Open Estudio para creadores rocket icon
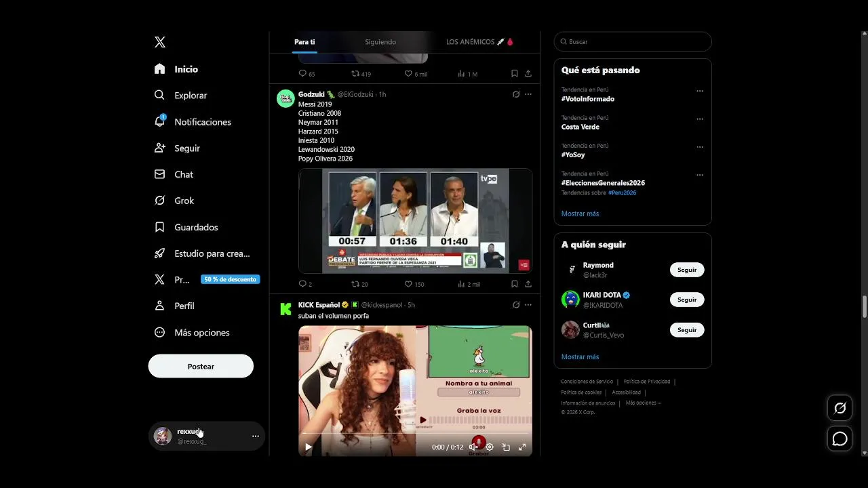The image size is (868, 488). (159, 253)
